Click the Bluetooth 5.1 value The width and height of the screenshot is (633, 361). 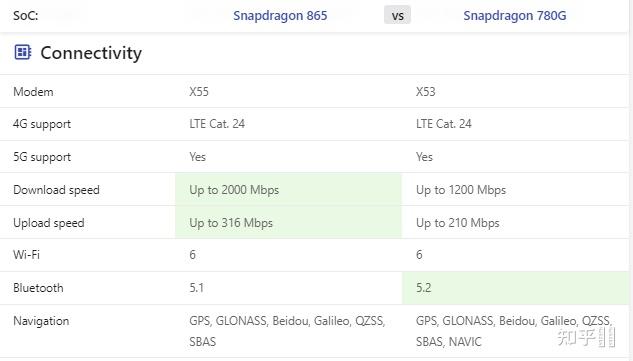[197, 288]
